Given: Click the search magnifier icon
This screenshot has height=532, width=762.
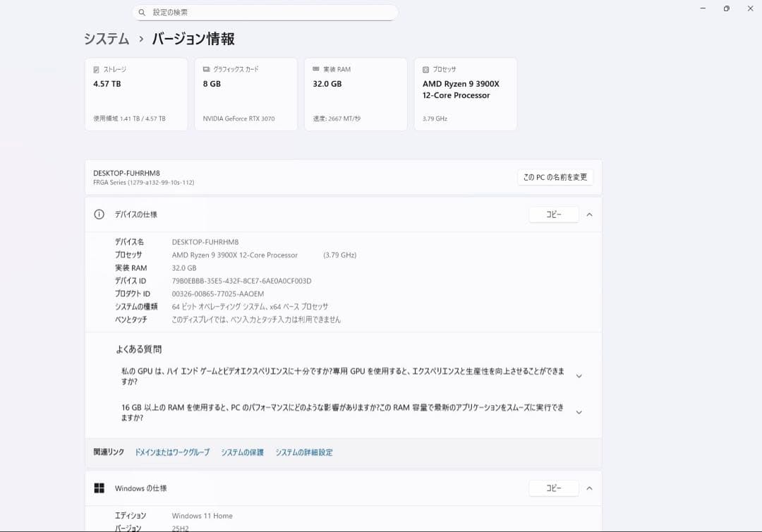Looking at the screenshot, I should pos(143,12).
